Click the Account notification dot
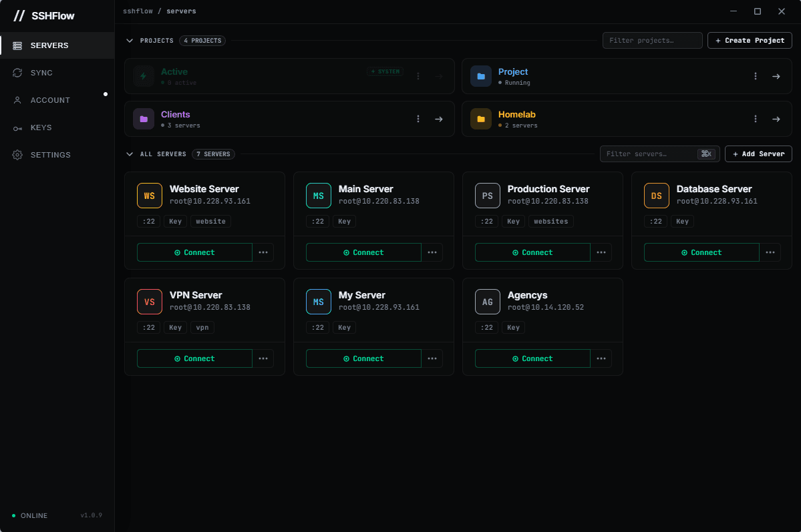This screenshot has width=801, height=532. point(106,94)
